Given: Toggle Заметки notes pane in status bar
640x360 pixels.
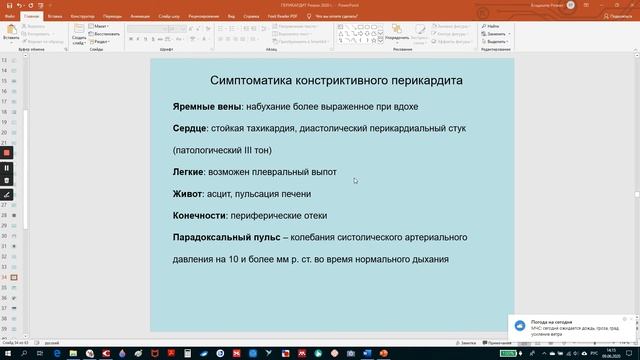Looking at the screenshot, I should tap(466, 343).
